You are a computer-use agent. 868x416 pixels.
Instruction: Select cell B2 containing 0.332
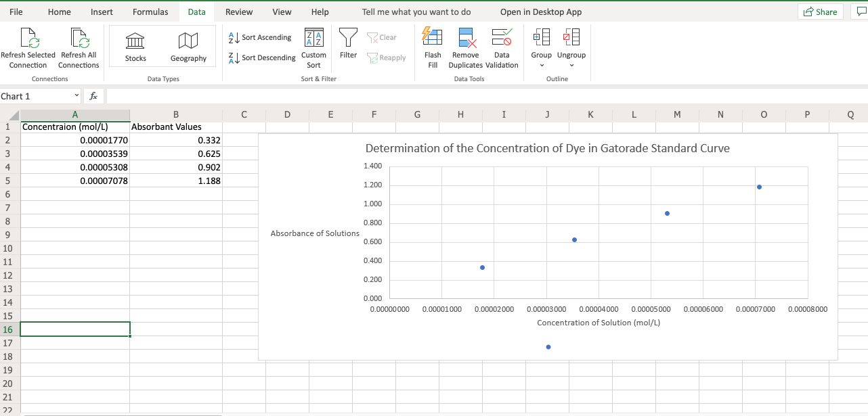(x=176, y=140)
